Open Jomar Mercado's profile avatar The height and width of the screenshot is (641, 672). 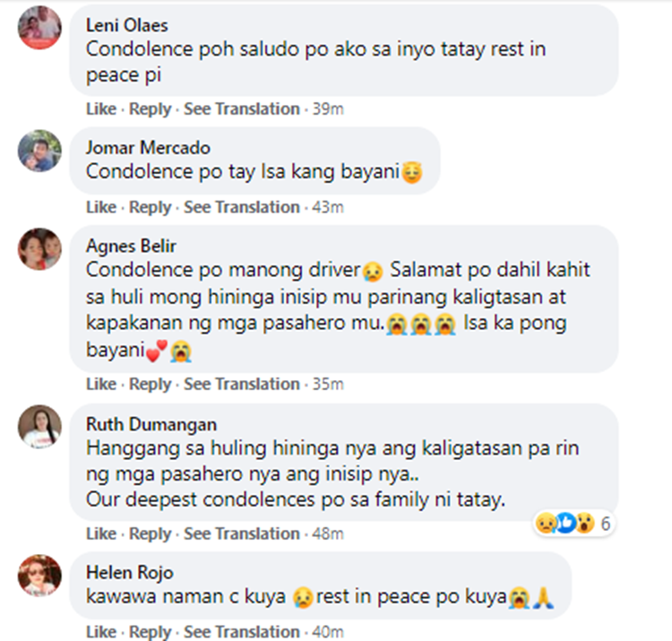39,151
